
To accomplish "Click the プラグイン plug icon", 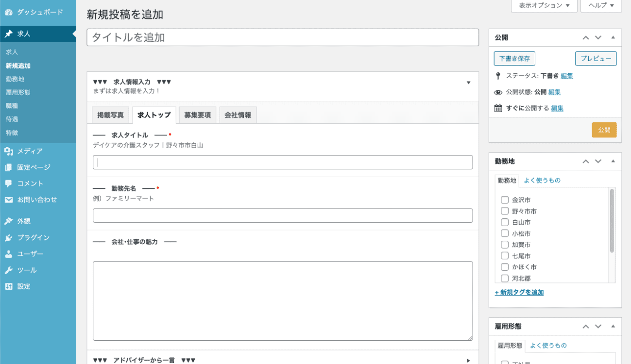I will [9, 238].
